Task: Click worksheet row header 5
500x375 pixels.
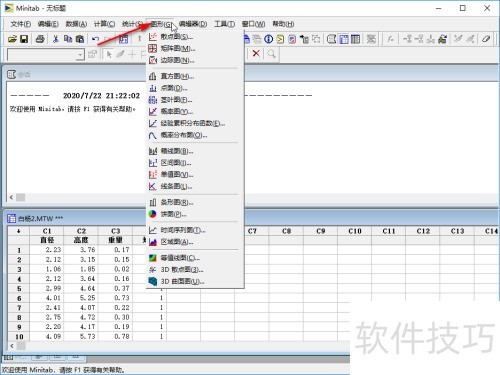Action: (19, 289)
